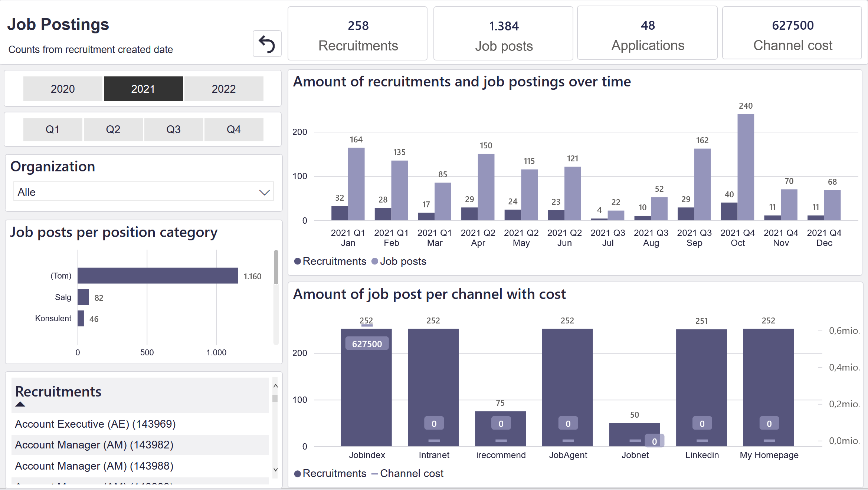This screenshot has width=868, height=490.
Task: Click the down arrow of the Recruitments list scrollbar
Action: point(275,470)
